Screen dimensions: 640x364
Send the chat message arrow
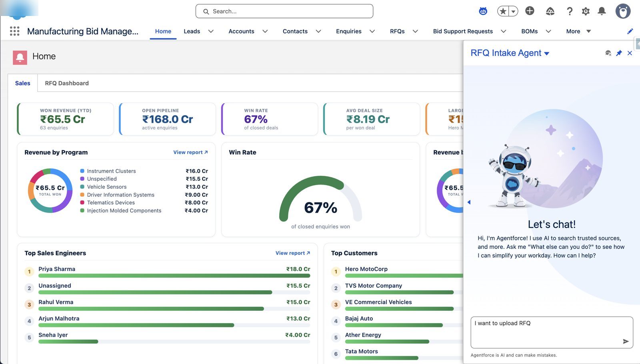(626, 341)
